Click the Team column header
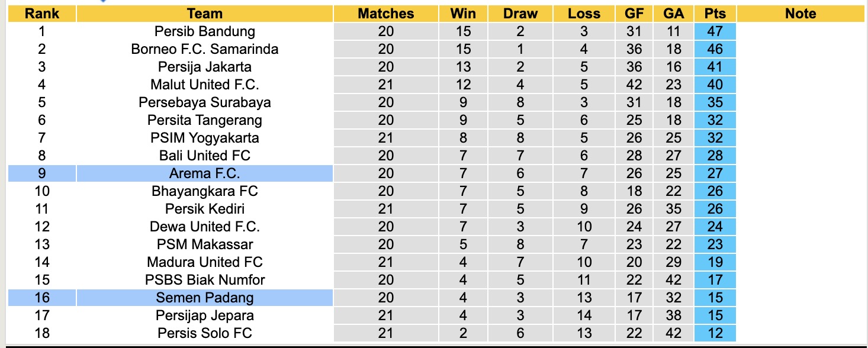This screenshot has height=348, width=868. coord(204,14)
